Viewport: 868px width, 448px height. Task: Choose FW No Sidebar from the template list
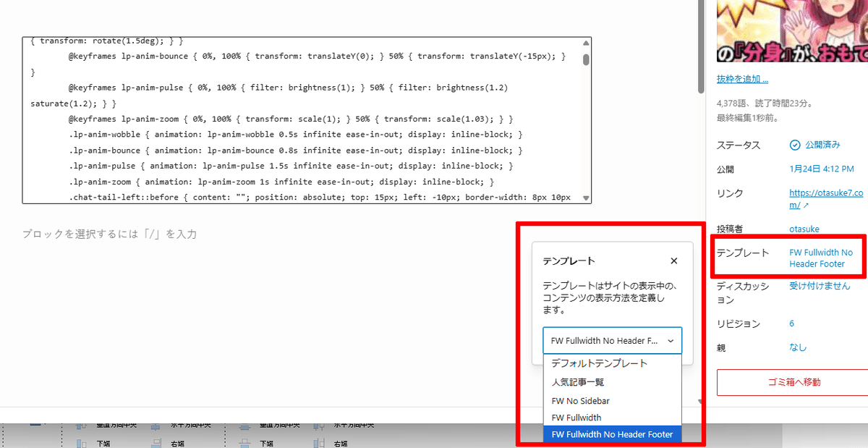click(612, 400)
